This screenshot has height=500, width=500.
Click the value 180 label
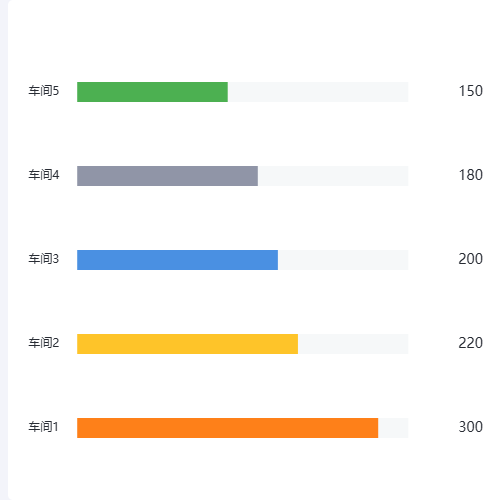(x=471, y=175)
